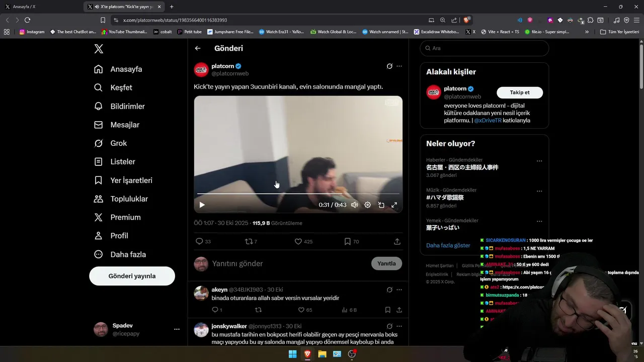
Task: Open Keşfet from the sidebar
Action: 113,87
